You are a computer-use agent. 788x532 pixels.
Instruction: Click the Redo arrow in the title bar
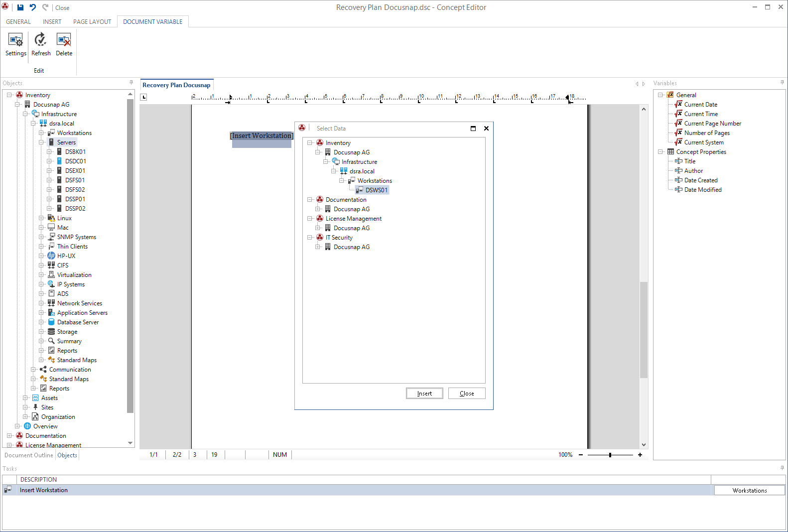pos(45,7)
